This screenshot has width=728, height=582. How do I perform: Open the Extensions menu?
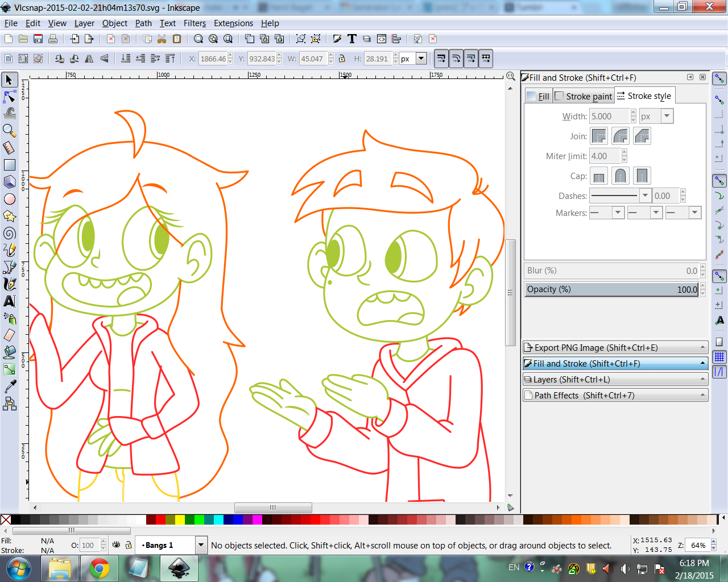pyautogui.click(x=233, y=23)
